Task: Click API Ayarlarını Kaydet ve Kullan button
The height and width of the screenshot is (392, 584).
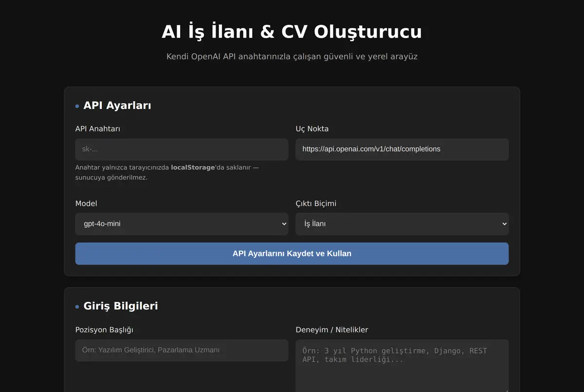Action: tap(292, 253)
